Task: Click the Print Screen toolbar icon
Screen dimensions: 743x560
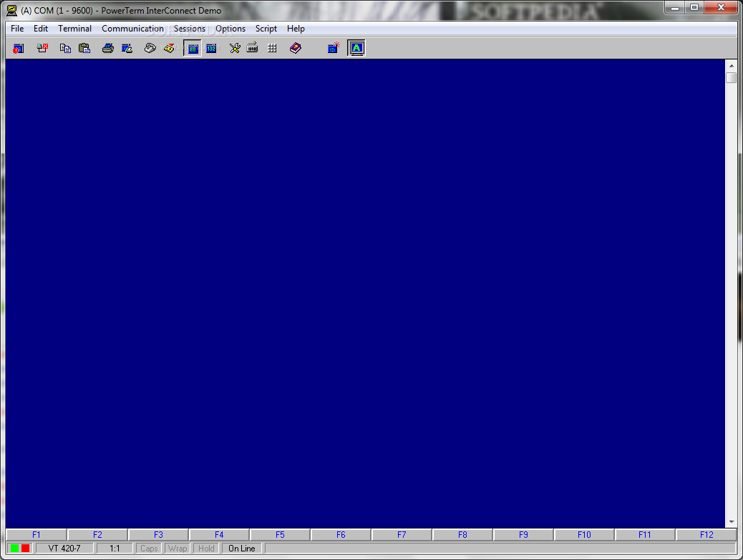Action: (x=127, y=48)
